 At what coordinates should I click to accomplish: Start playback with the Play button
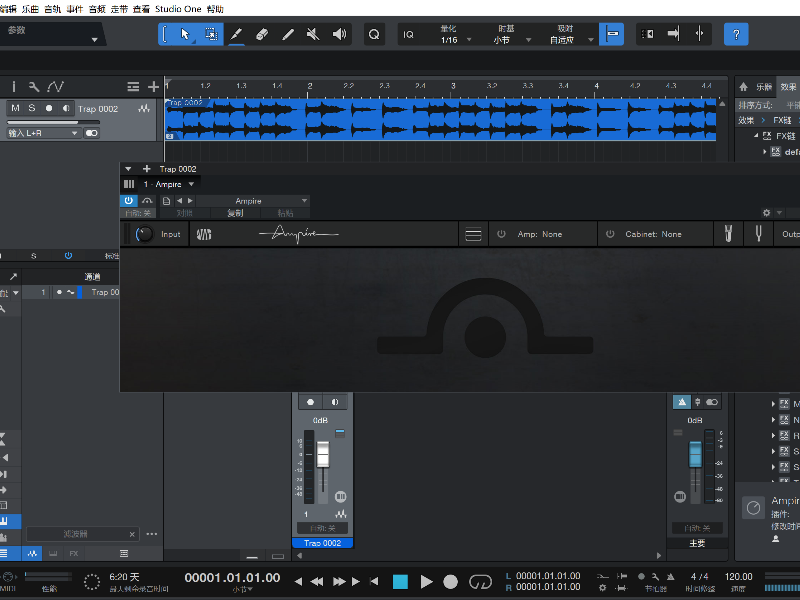[x=426, y=581]
